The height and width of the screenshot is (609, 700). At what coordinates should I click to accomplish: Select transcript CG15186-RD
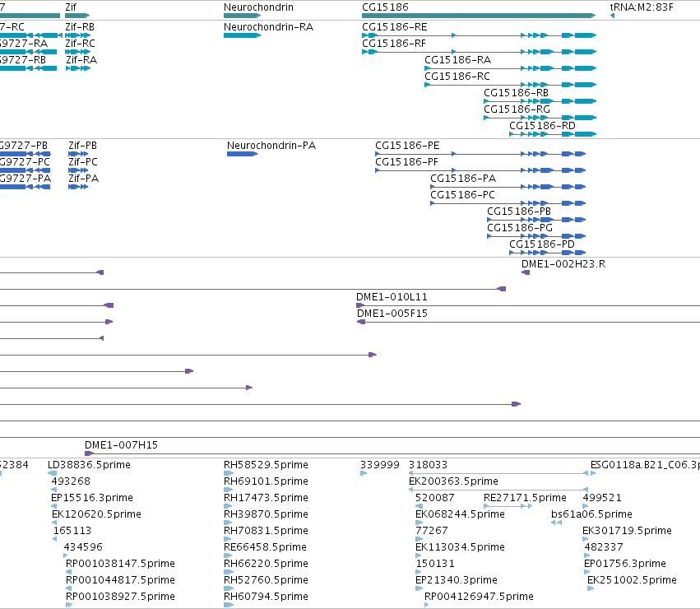[542, 126]
